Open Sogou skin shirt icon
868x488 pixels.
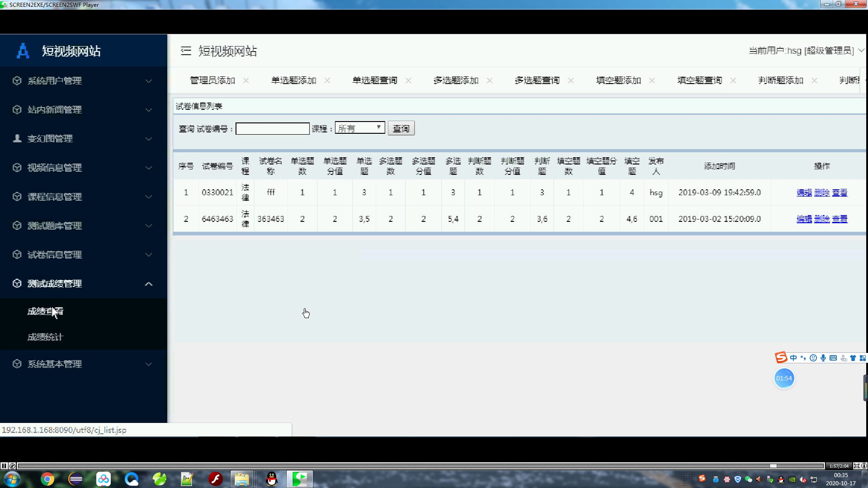click(x=853, y=358)
